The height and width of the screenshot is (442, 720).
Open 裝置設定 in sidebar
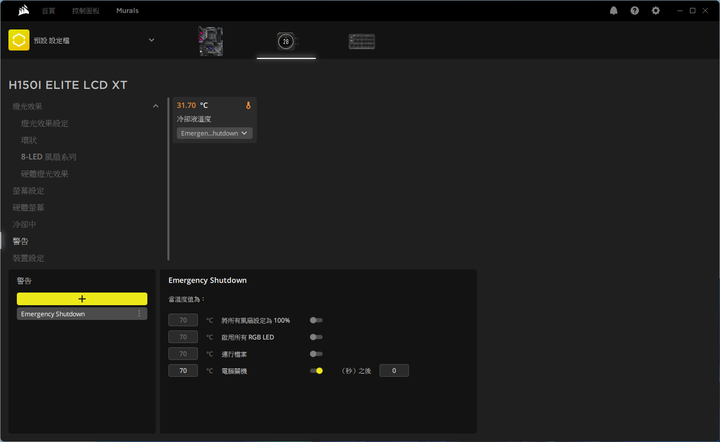28,258
